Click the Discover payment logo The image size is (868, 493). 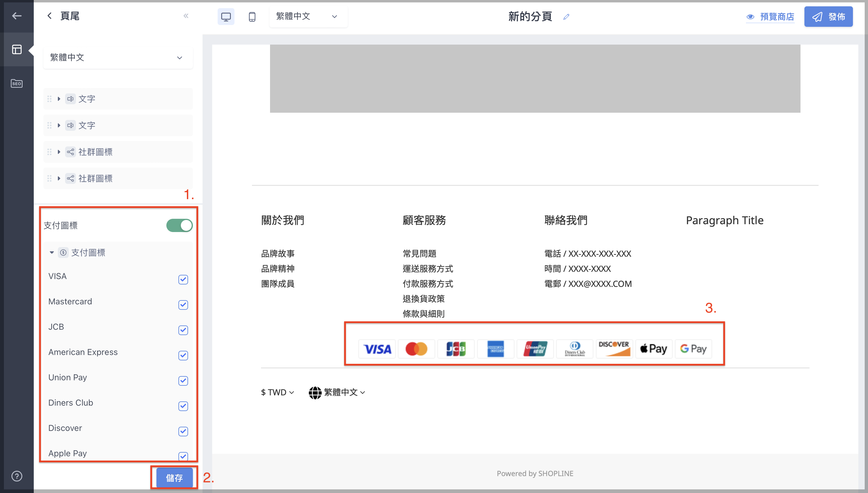614,349
